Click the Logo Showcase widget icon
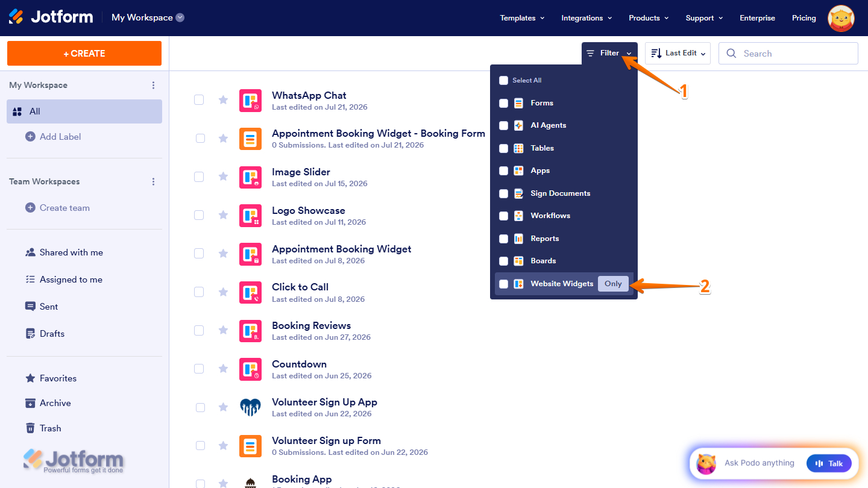Viewport: 868px width, 488px height. pos(250,216)
